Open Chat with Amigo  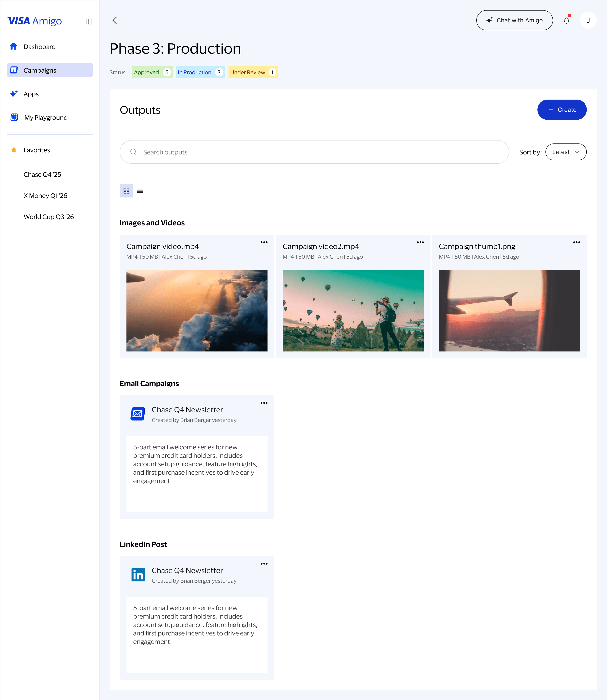[514, 20]
